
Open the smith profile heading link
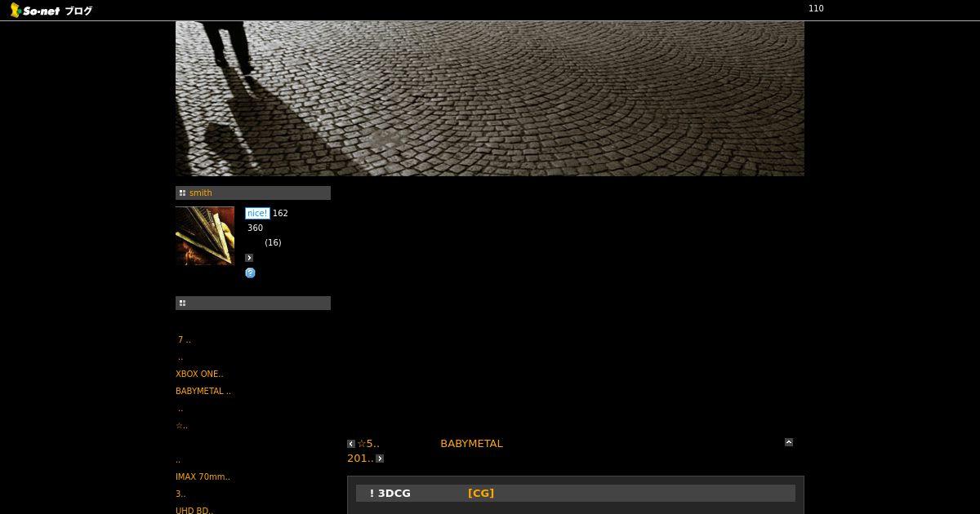(200, 193)
